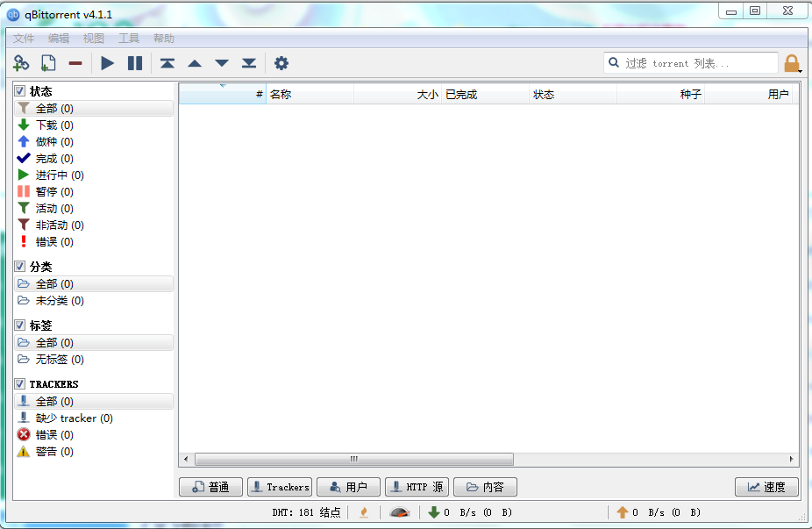Click the 速度 graph button
This screenshot has width=812, height=529.
[x=766, y=487]
